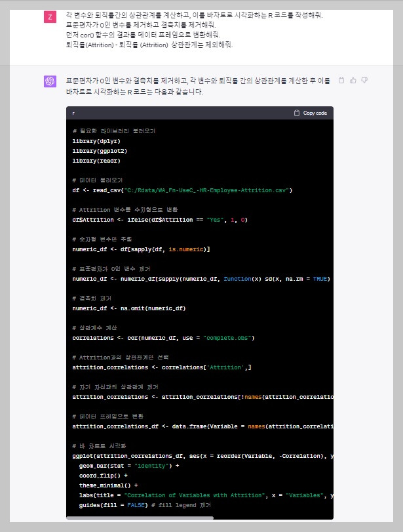The width and height of the screenshot is (403, 532).
Task: Click the library(ggplot2) code line
Action: (100, 151)
